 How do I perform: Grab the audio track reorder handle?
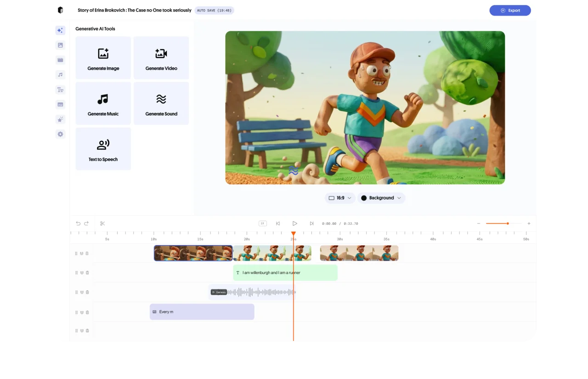77,292
